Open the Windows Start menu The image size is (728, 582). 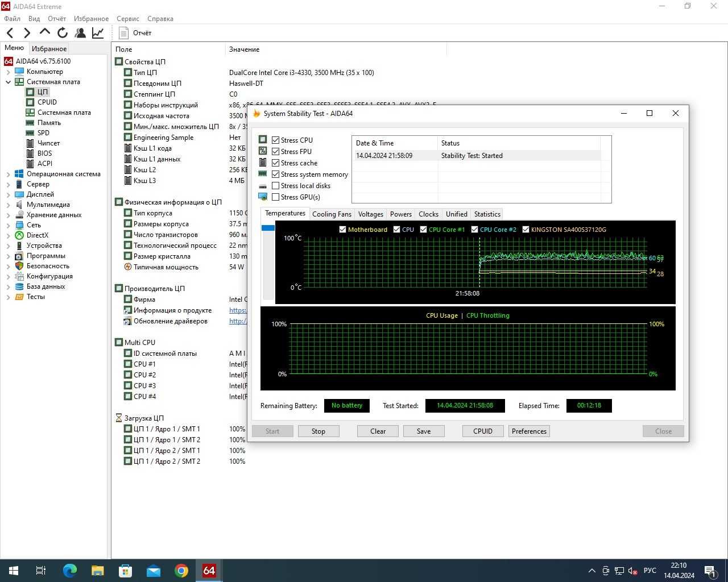tap(13, 571)
